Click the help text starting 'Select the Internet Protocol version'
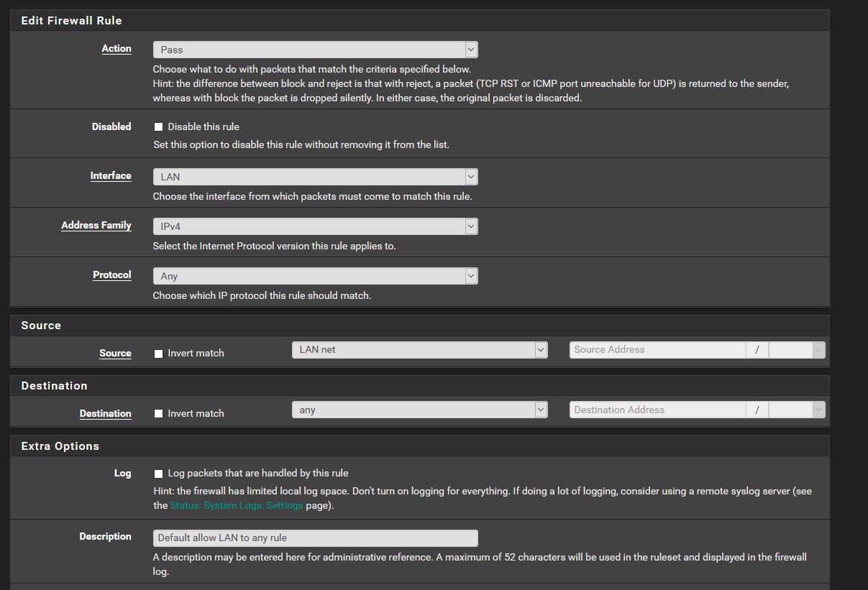Viewport: 868px width, 590px height. pyautogui.click(x=275, y=246)
